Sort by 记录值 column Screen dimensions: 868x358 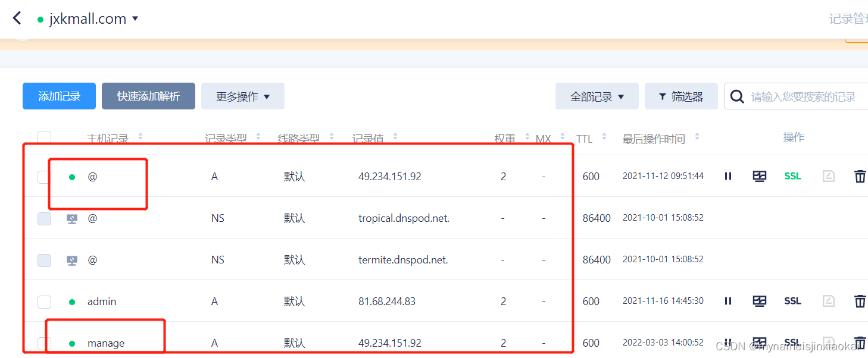tap(395, 137)
